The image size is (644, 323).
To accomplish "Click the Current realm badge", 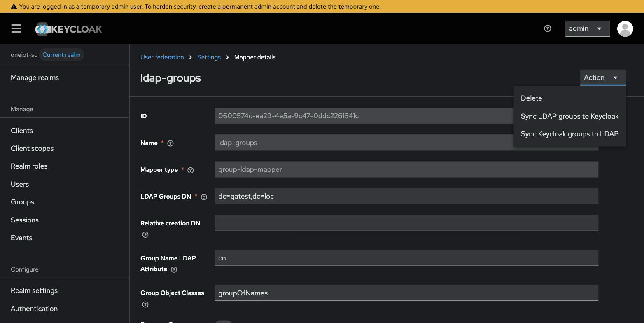I will click(61, 55).
